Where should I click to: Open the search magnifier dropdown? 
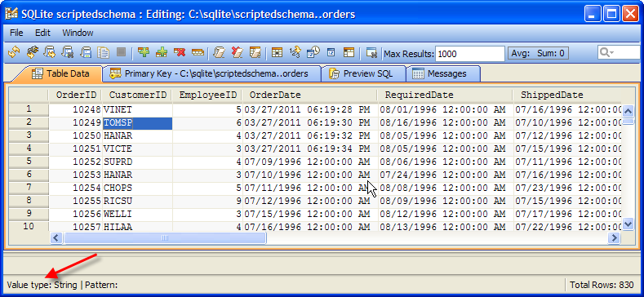[606, 53]
